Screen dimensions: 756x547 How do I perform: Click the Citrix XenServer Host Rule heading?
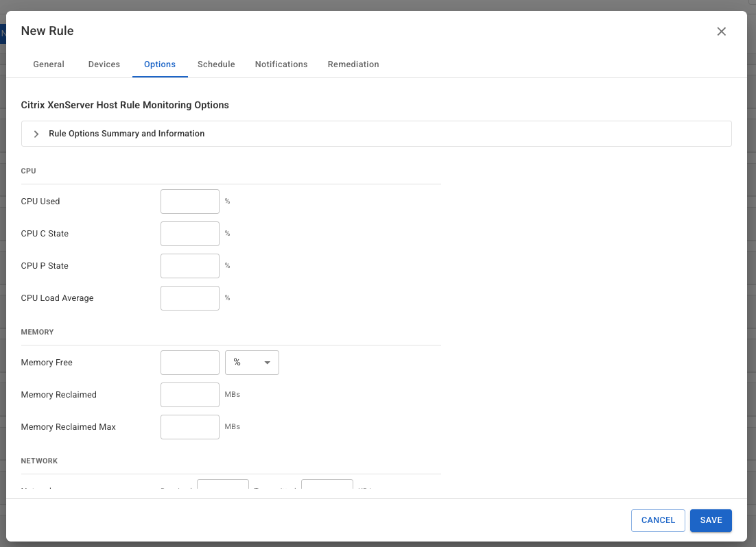click(x=125, y=105)
